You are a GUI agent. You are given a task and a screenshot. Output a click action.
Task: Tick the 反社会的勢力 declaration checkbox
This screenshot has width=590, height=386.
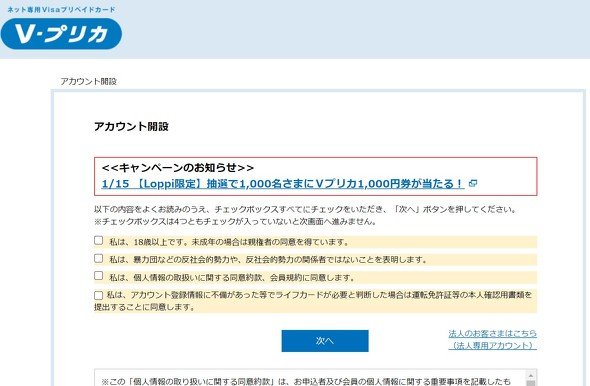[x=99, y=258]
